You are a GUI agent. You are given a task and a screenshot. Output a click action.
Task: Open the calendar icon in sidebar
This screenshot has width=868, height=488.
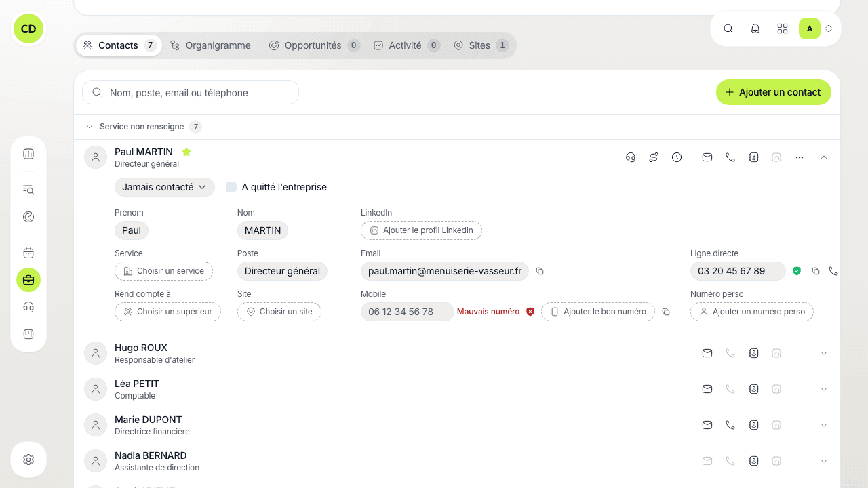[28, 253]
